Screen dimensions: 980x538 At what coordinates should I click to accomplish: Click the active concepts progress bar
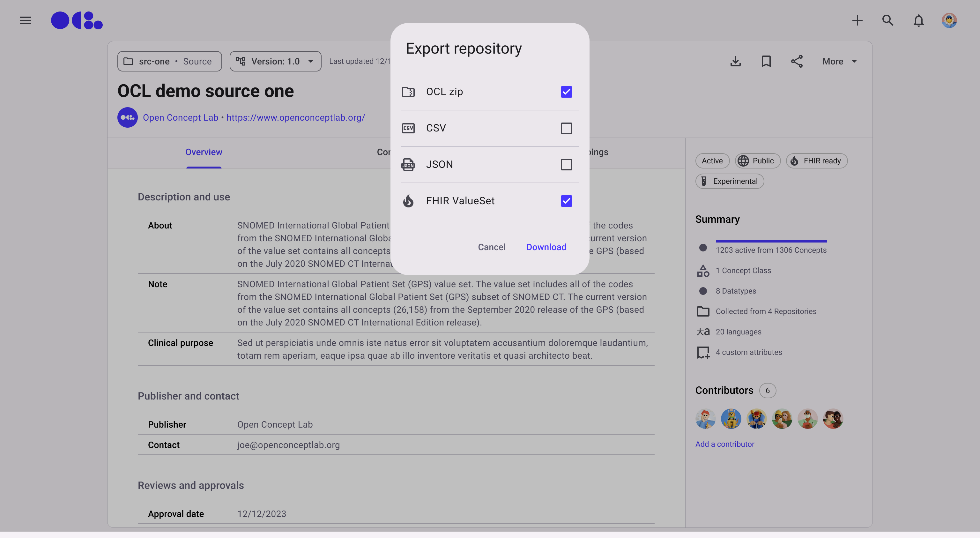point(771,241)
